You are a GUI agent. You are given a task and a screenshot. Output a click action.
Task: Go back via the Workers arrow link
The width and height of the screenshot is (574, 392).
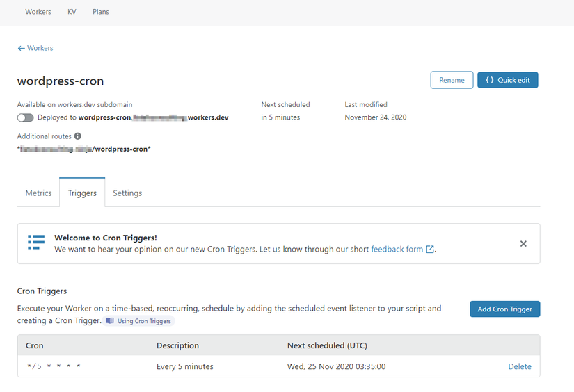pos(35,48)
